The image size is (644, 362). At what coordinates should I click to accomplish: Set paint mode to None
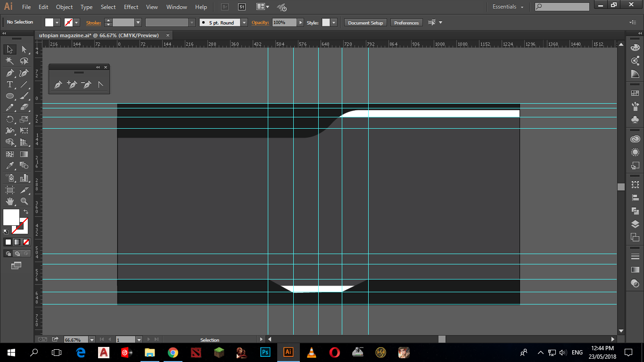(26, 242)
